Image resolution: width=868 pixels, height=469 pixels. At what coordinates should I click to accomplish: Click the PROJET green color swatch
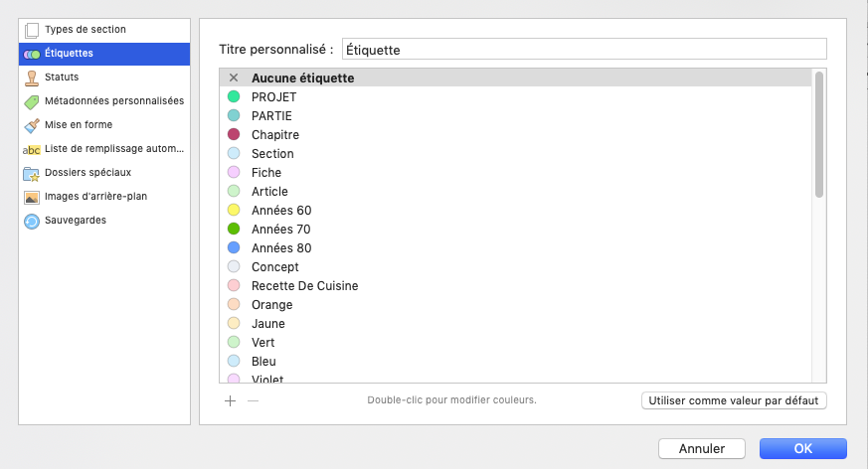point(234,96)
